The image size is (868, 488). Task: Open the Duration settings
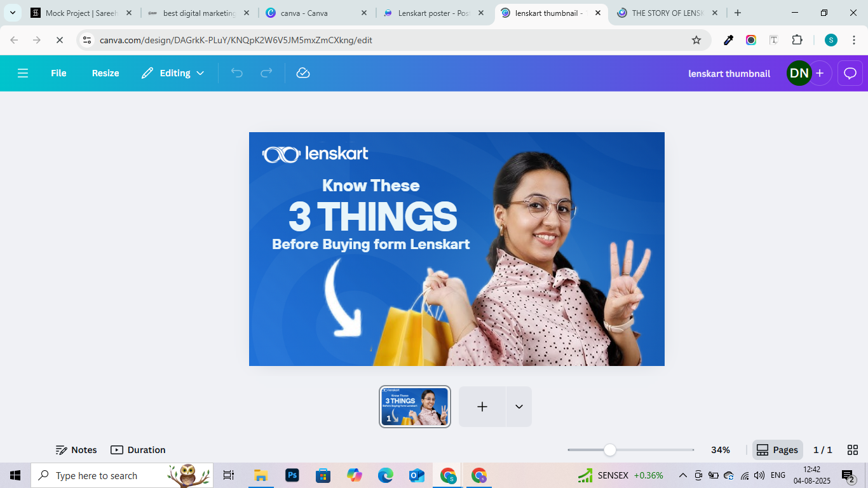click(x=138, y=450)
